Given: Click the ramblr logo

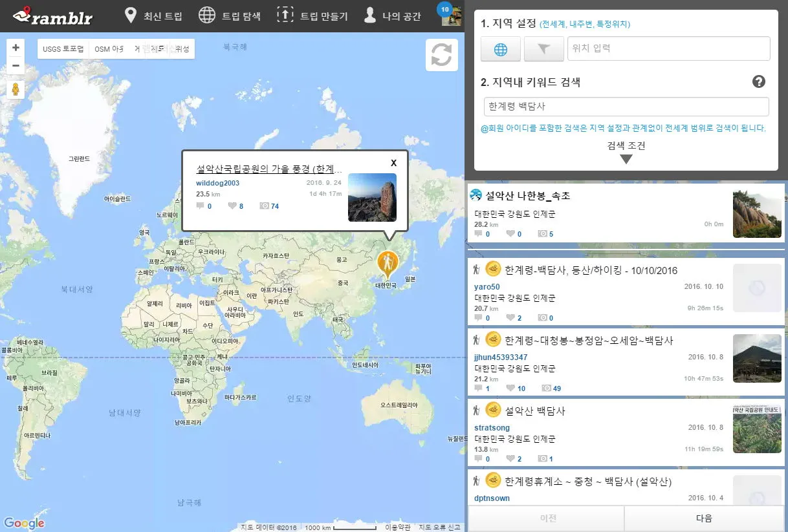Looking at the screenshot, I should (x=53, y=15).
